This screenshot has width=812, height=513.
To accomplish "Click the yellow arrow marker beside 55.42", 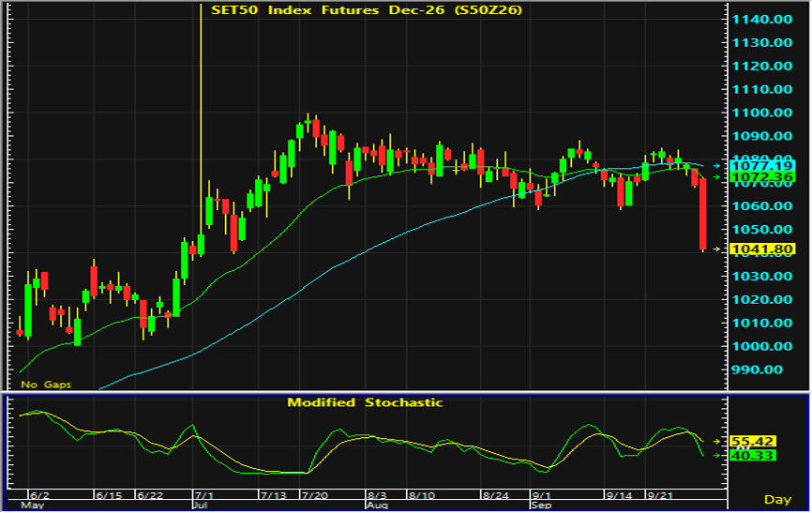I will [x=716, y=442].
